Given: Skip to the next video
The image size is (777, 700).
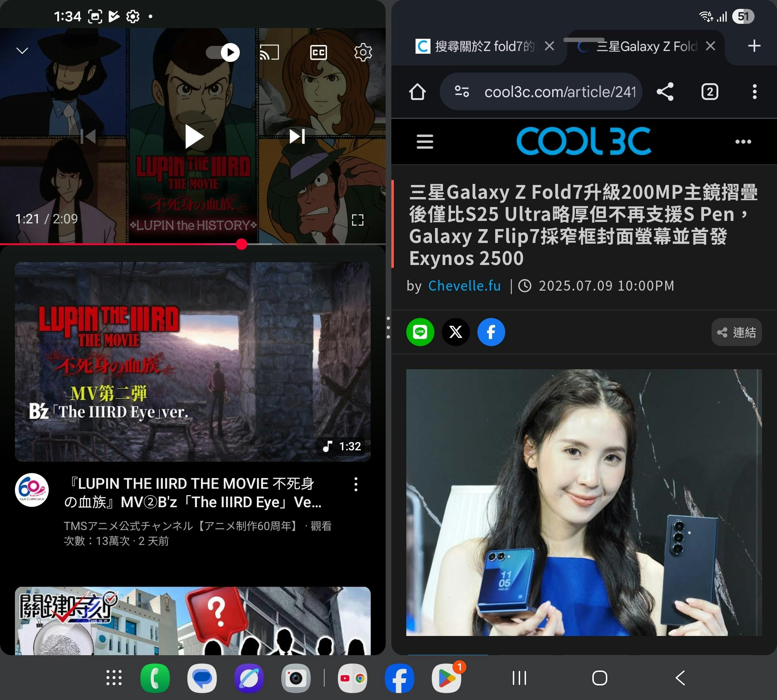Looking at the screenshot, I should pos(297,136).
